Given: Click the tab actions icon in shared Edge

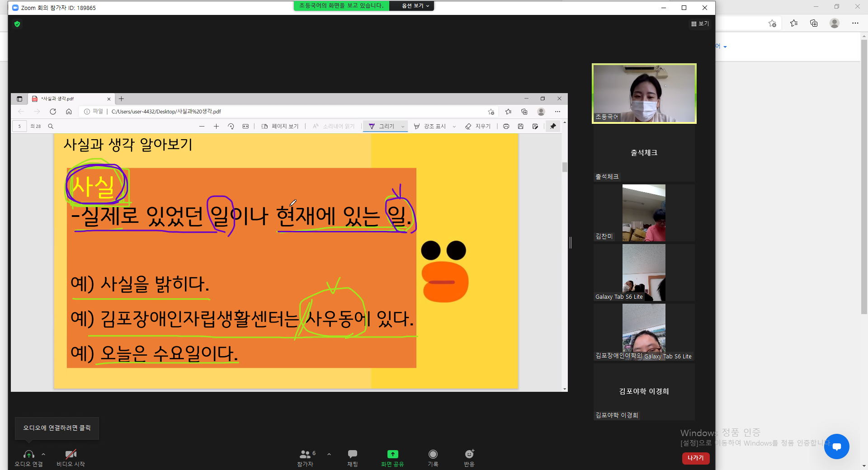Looking at the screenshot, I should pos(19,99).
